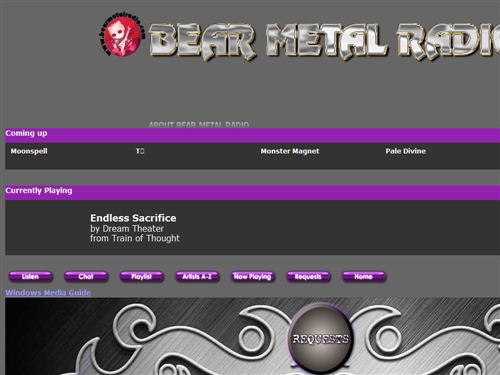Screen dimensions: 500x375
Task: Click the Currently Playing header bar
Action: [x=253, y=193]
